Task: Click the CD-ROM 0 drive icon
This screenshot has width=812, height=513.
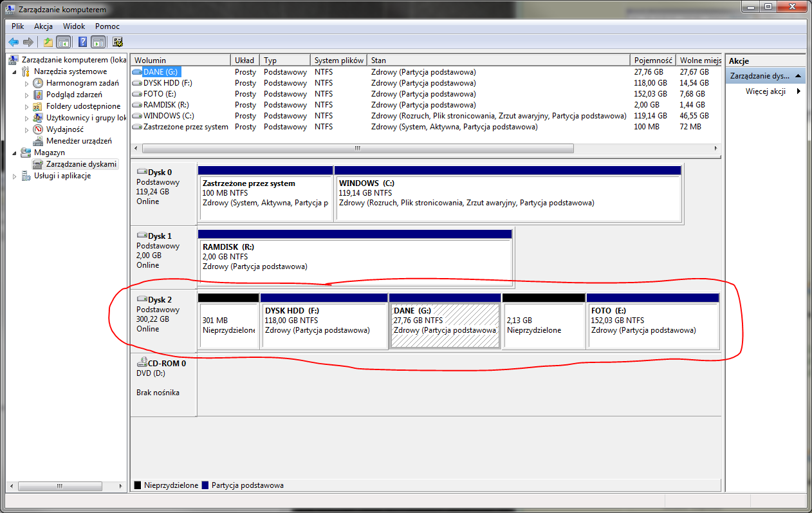Action: [142, 363]
